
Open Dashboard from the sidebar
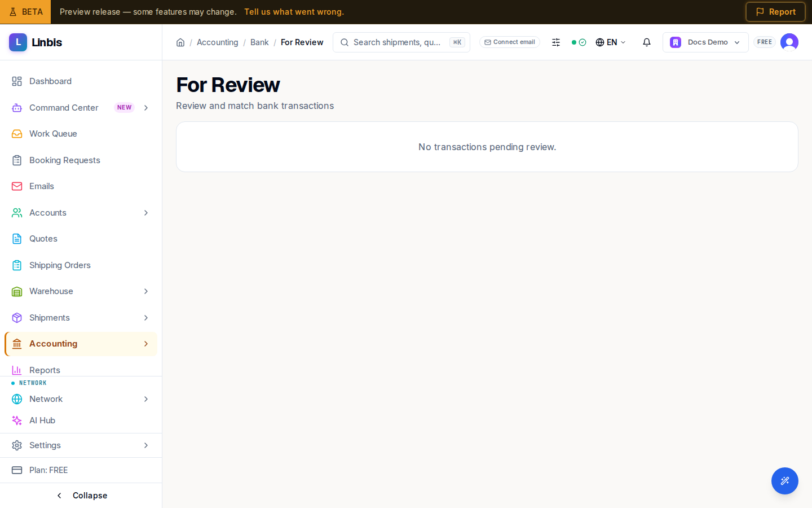[x=81, y=81]
